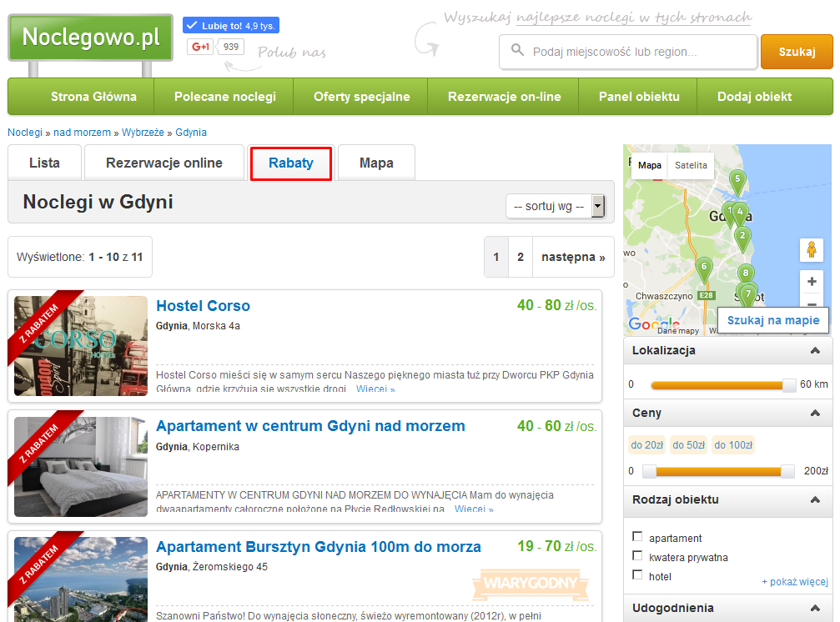Open the Rezerwacje online tab
This screenshot has width=840, height=622.
164,163
